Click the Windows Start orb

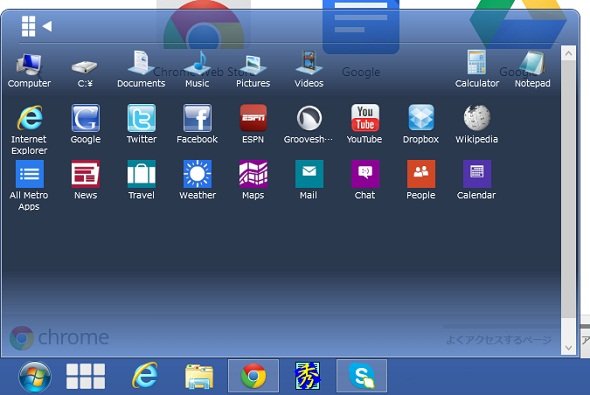pos(35,377)
